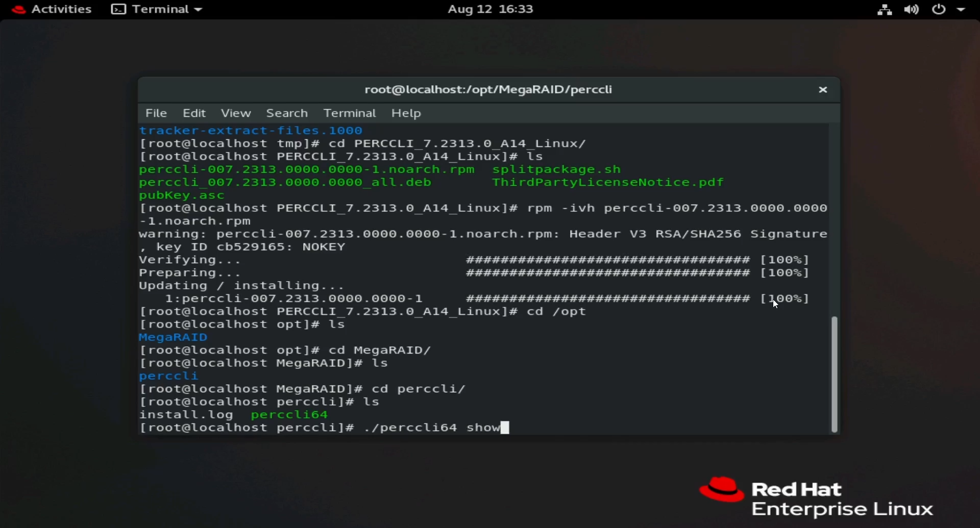
Task: Click the Terminal app icon in the top bar
Action: [118, 9]
